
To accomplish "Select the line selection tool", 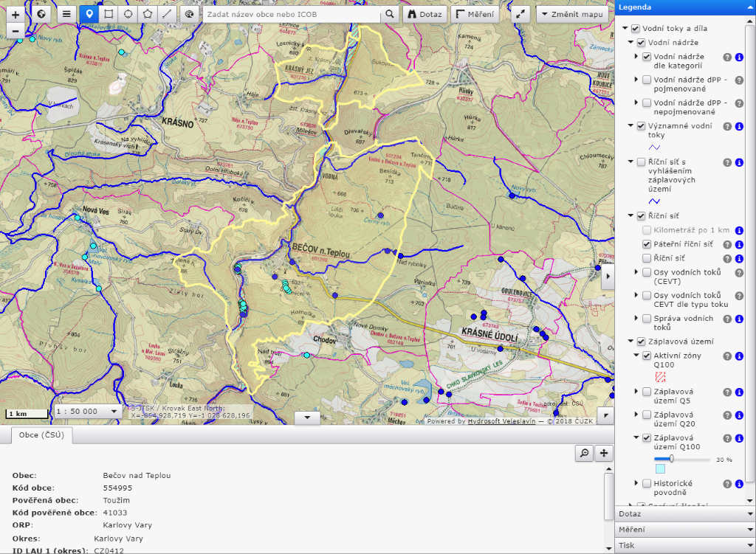I will tap(167, 15).
